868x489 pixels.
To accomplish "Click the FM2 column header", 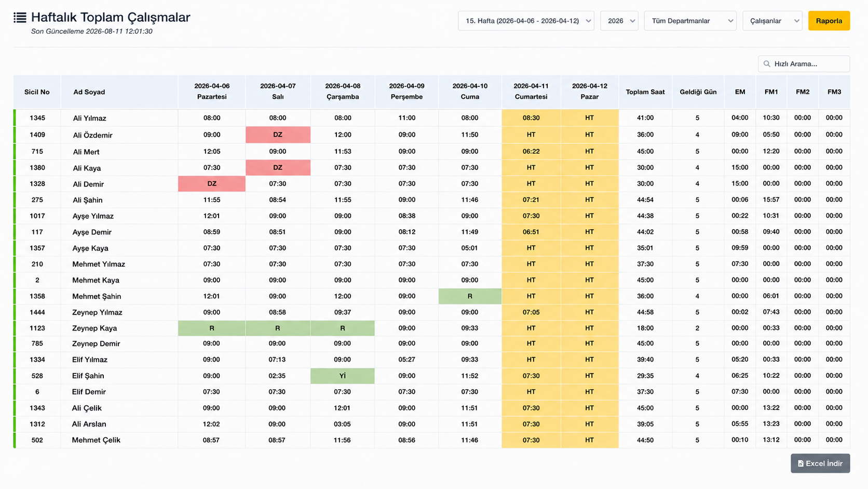I will [x=803, y=92].
